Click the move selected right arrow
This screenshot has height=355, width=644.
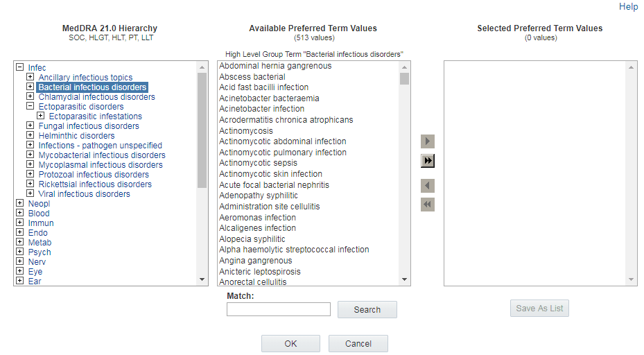coord(428,141)
